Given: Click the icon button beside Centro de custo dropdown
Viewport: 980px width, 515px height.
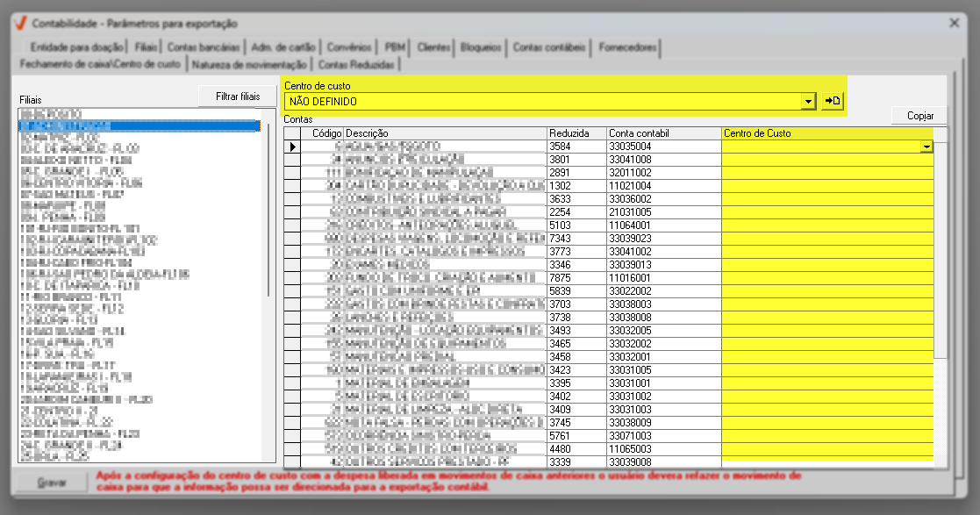Looking at the screenshot, I should tap(832, 102).
